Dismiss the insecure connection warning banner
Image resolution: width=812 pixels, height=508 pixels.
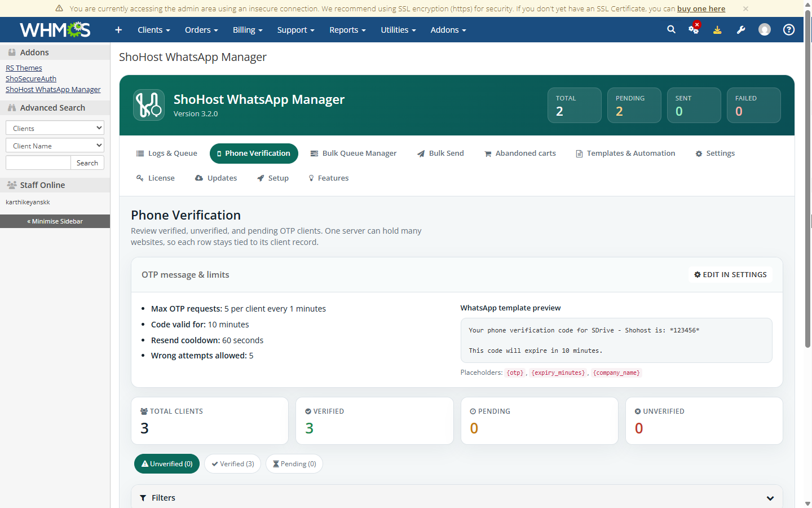pos(745,8)
